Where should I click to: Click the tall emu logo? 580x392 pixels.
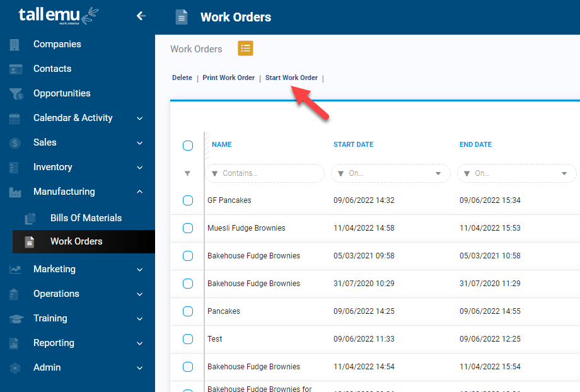pos(59,16)
